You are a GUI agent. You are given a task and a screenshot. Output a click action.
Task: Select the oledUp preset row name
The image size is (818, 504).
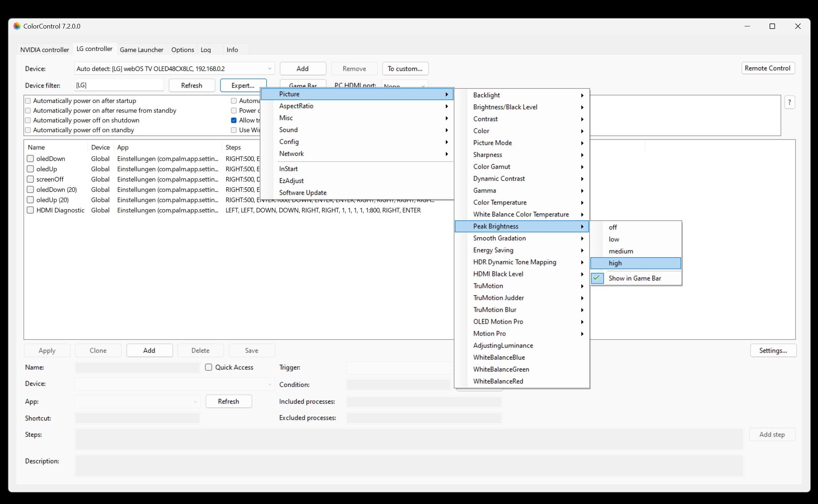pyautogui.click(x=47, y=169)
